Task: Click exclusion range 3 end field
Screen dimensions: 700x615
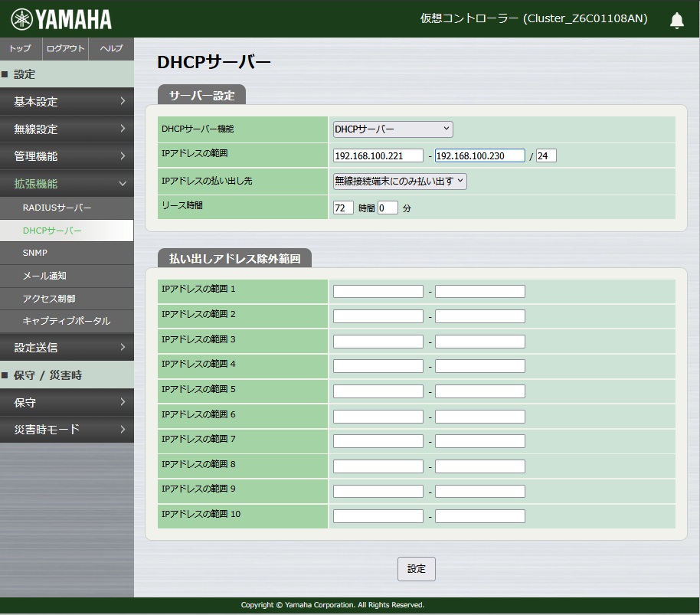Action: point(480,342)
